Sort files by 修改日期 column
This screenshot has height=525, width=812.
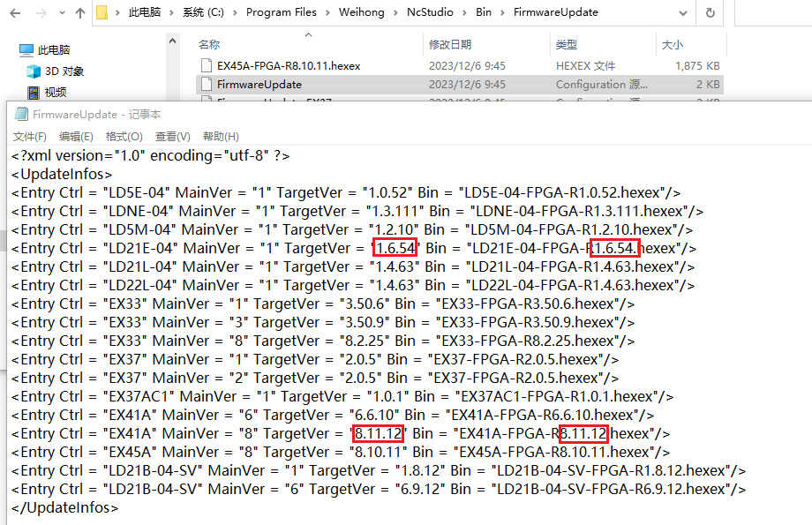450,44
